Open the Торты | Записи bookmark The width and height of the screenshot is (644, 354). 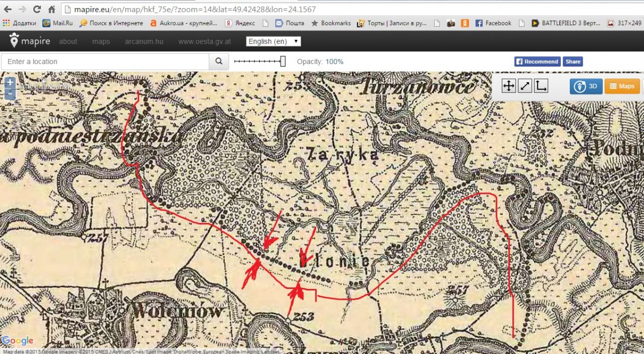[393, 23]
